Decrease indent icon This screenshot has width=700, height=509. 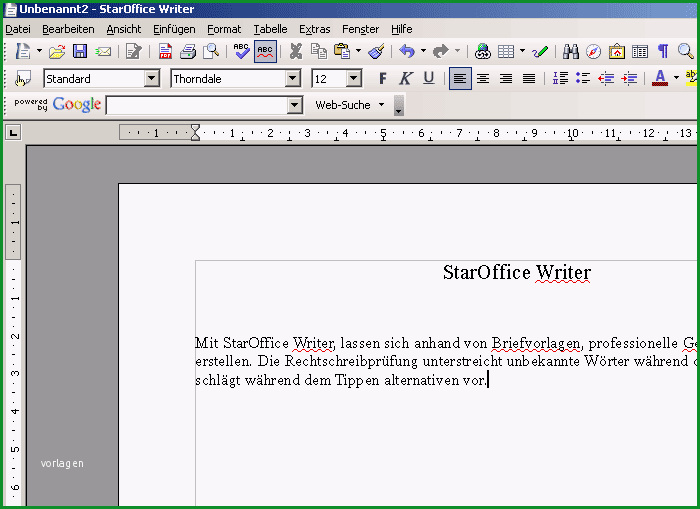coord(606,79)
